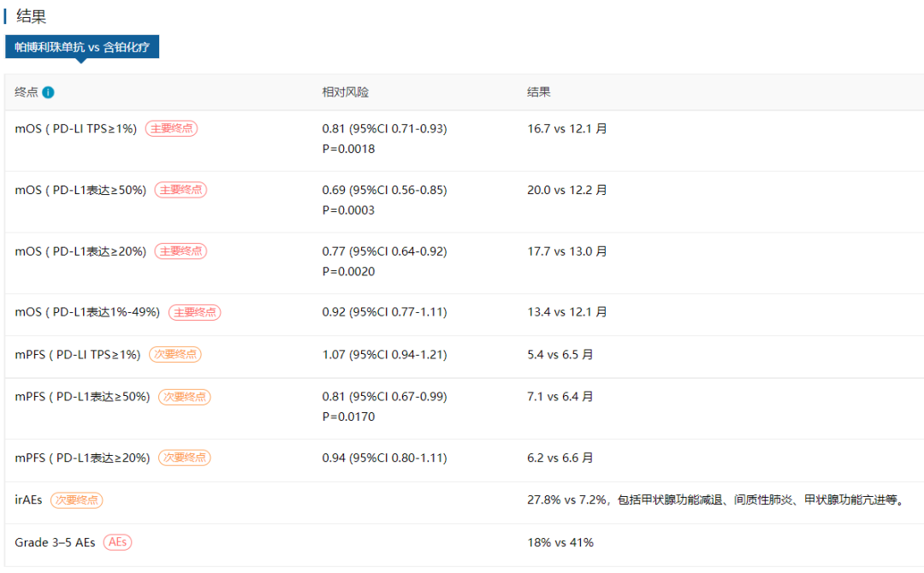Click the P=0.0003 relative risk value
This screenshot has width=924, height=573.
click(x=348, y=210)
